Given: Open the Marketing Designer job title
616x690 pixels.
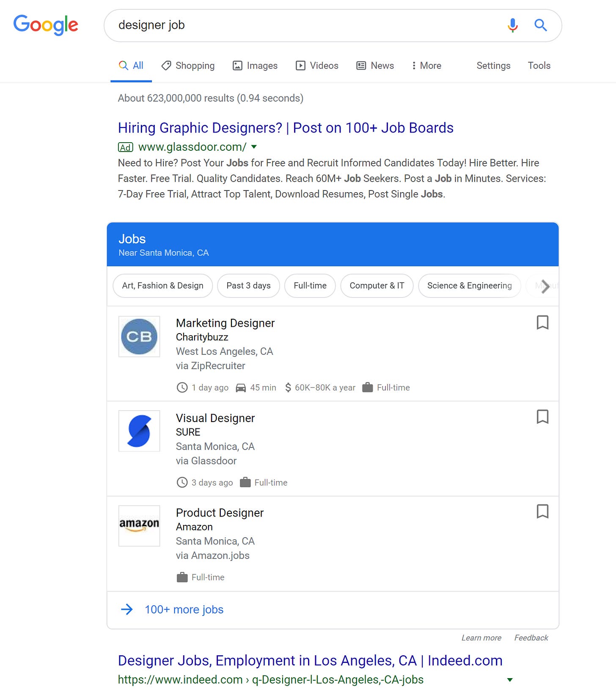Looking at the screenshot, I should [225, 323].
